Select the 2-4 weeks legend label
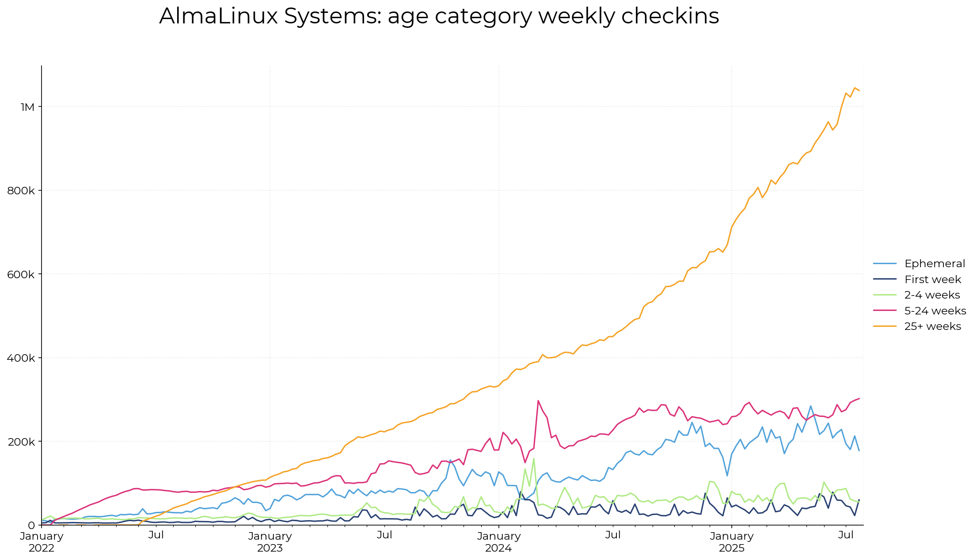Image resolution: width=977 pixels, height=560 pixels. (932, 295)
